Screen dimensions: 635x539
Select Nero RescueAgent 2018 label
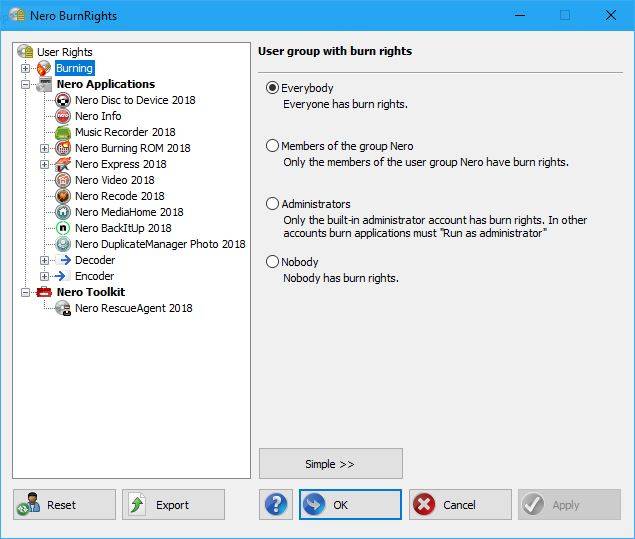tap(134, 308)
